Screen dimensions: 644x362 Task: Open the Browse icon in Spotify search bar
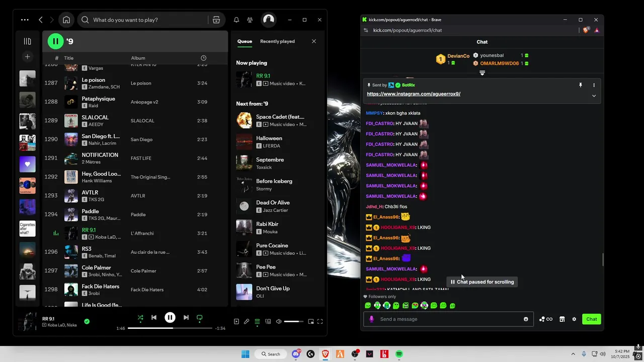(216, 20)
